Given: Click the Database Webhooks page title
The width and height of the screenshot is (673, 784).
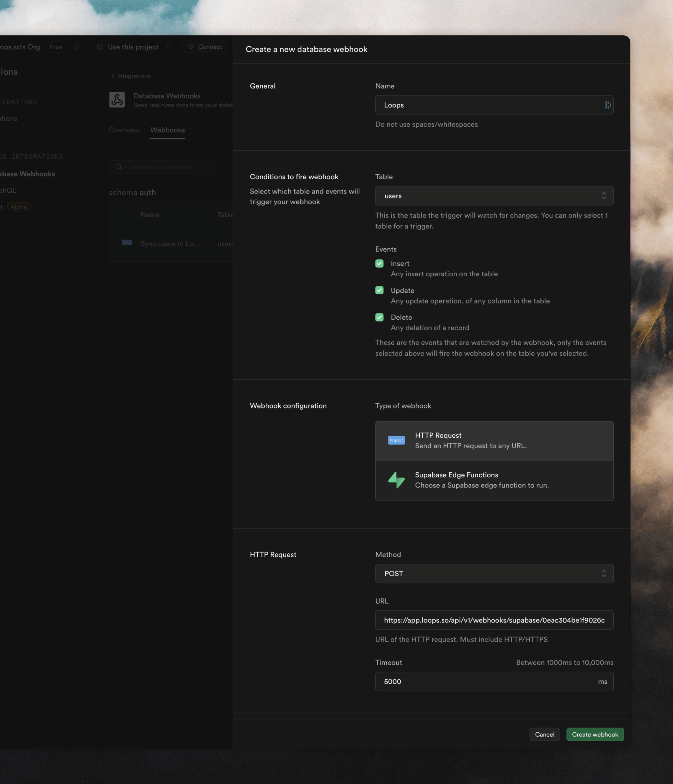Looking at the screenshot, I should [x=167, y=96].
